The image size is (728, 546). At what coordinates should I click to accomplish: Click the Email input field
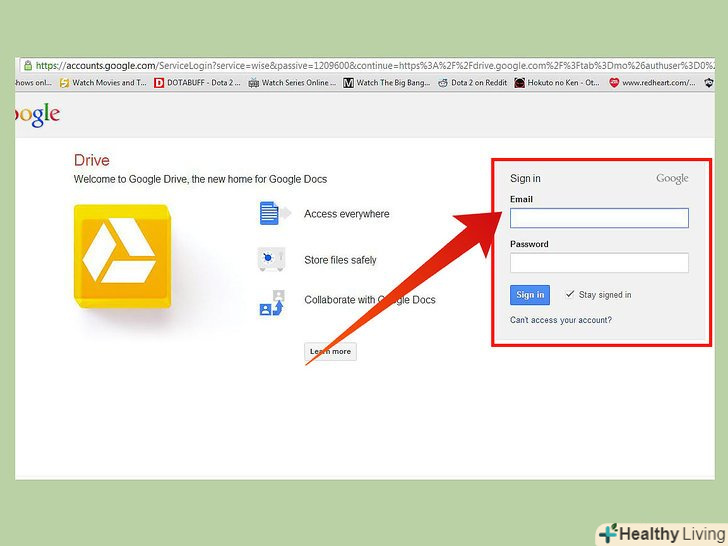click(599, 218)
